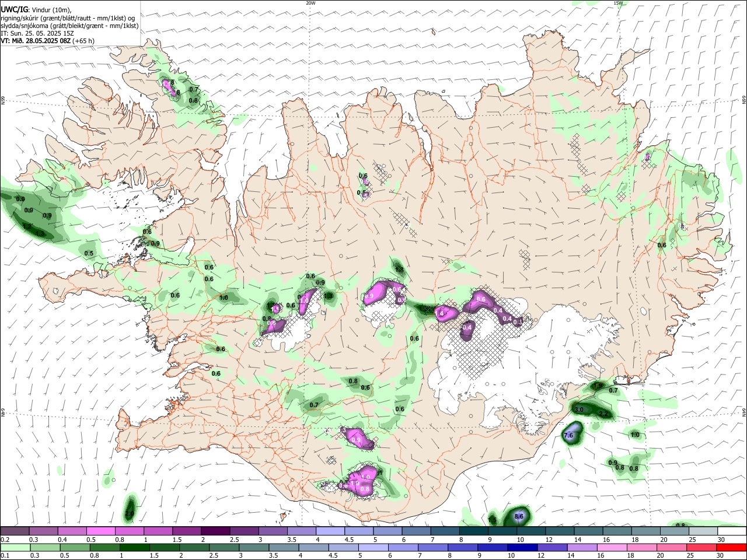
Task: Pick the bright pink snow swatch from 0.5 to 0.8
Action: click(100, 531)
